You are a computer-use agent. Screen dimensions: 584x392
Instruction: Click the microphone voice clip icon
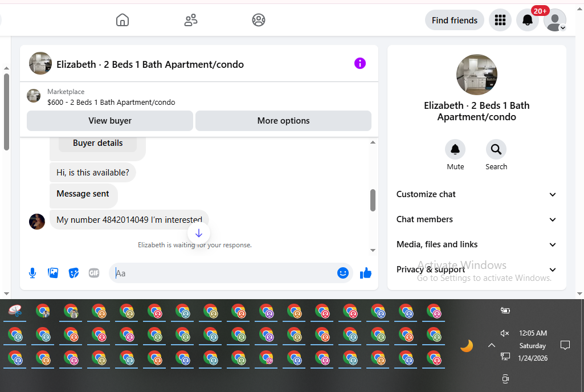click(32, 273)
